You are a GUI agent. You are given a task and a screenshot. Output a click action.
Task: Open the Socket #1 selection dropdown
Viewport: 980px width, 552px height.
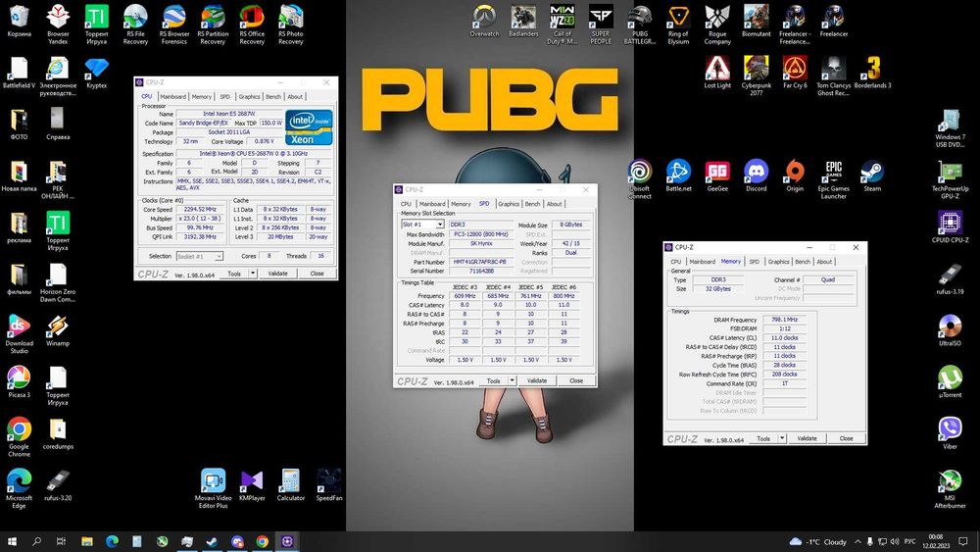[199, 256]
